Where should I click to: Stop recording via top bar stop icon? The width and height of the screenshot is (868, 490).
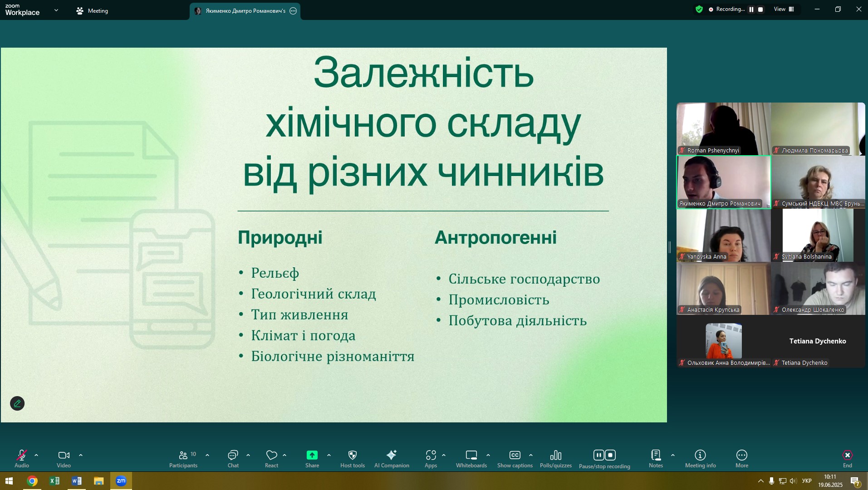pos(761,9)
